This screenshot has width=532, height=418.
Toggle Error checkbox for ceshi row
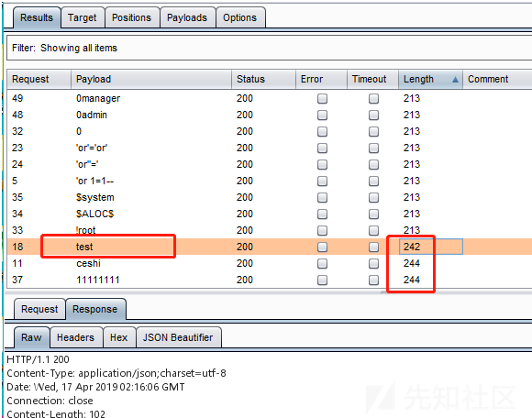[x=322, y=263]
